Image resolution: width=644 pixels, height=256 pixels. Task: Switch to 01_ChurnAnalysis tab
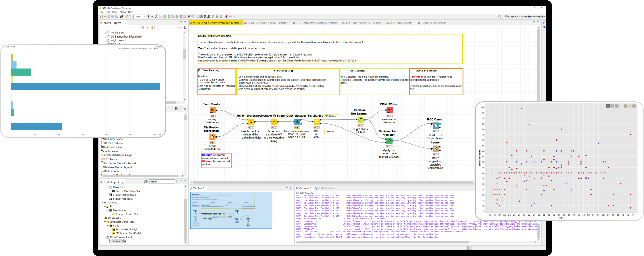432,23
